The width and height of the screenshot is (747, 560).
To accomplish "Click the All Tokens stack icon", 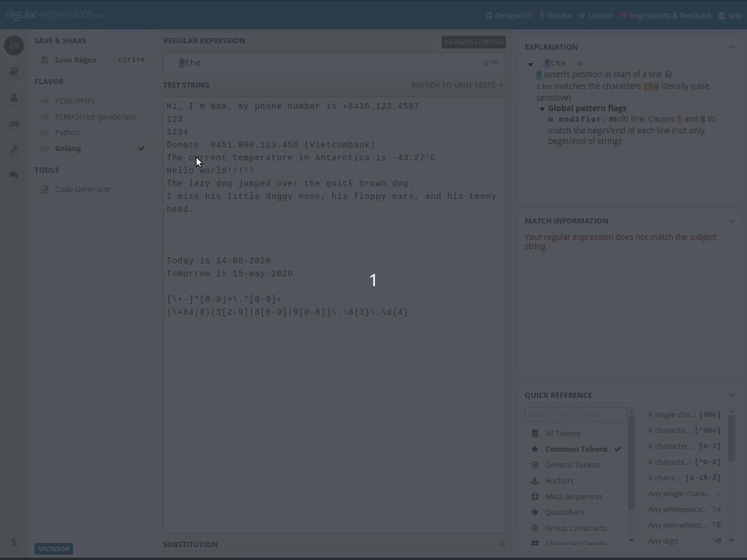I will pyautogui.click(x=535, y=433).
